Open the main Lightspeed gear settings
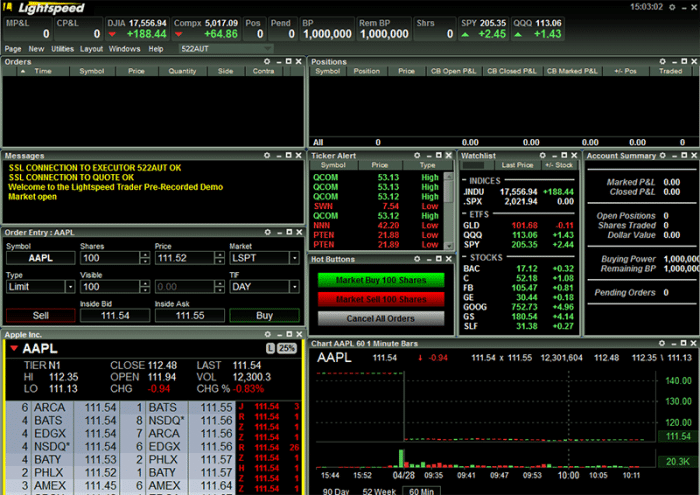This screenshot has width=700, height=495. tap(672, 8)
